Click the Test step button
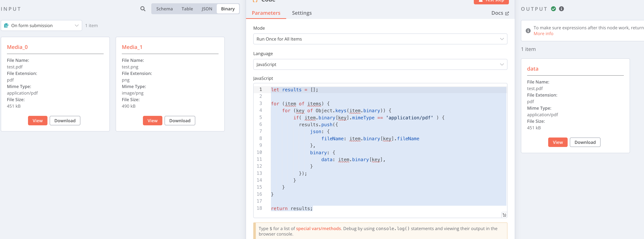The width and height of the screenshot is (644, 239). [491, 1]
